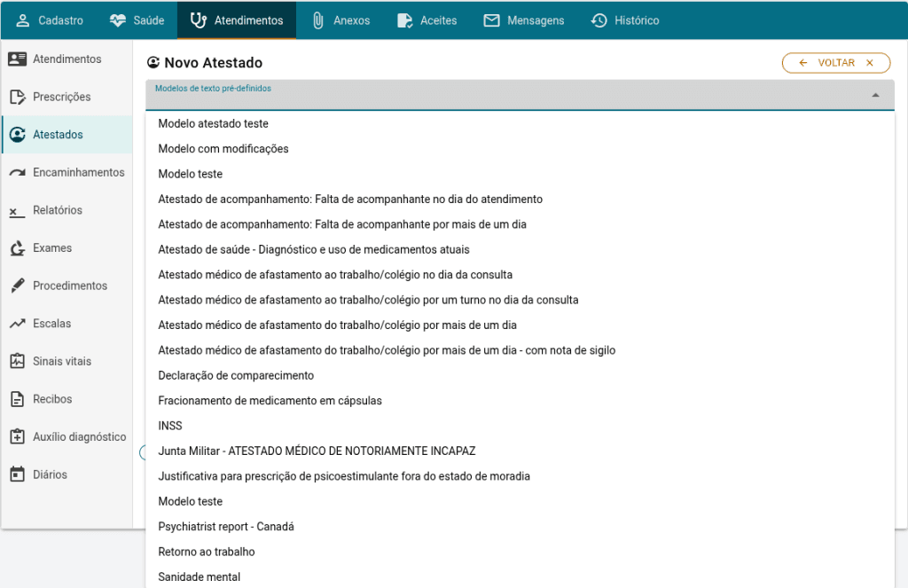Choose 'Justificativa para prescrição de psicoestimulante'
The height and width of the screenshot is (588, 908).
(520, 476)
